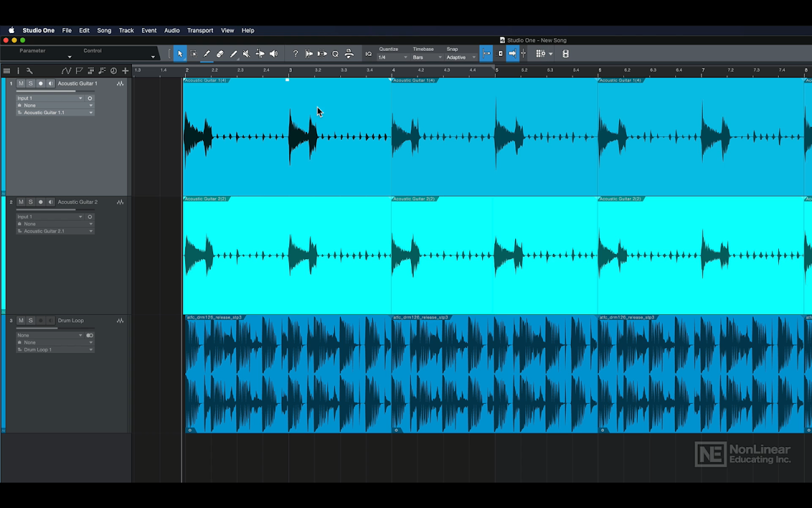Record-arm the Acoustic Guitar 2 track
Image resolution: width=812 pixels, height=508 pixels.
pyautogui.click(x=41, y=202)
